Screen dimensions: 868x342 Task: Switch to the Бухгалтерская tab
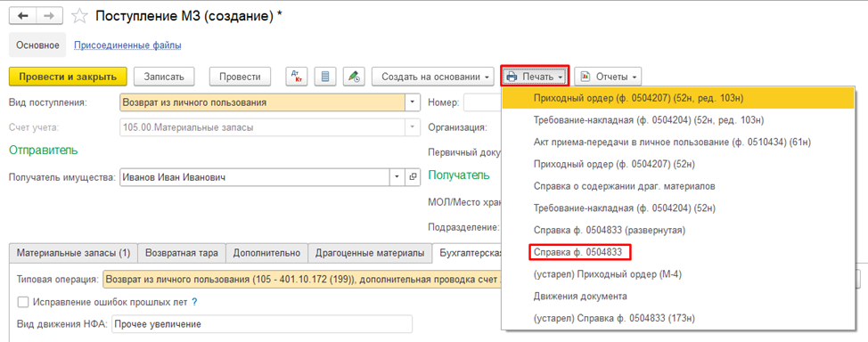[x=468, y=253]
